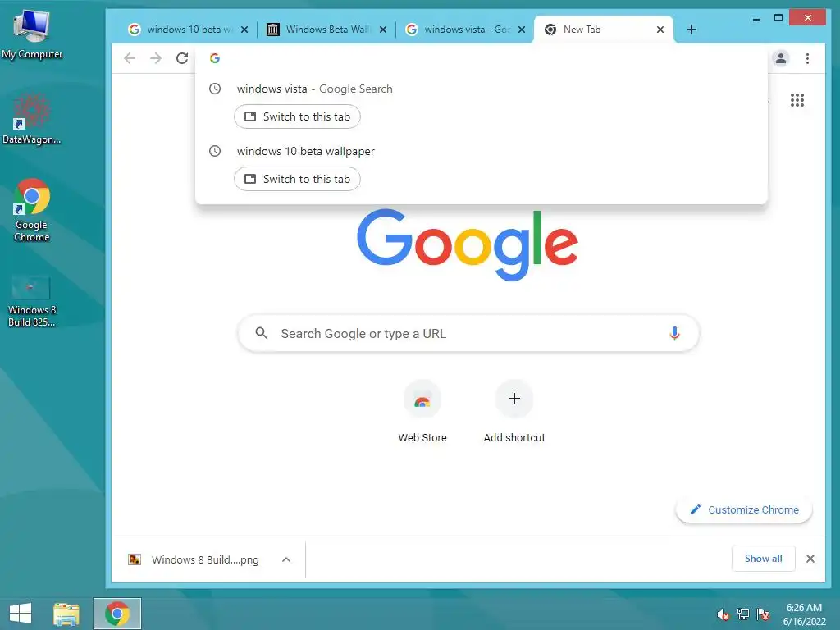Image resolution: width=840 pixels, height=630 pixels.
Task: Close the 'windows vista - Goo' tab
Action: (x=521, y=30)
